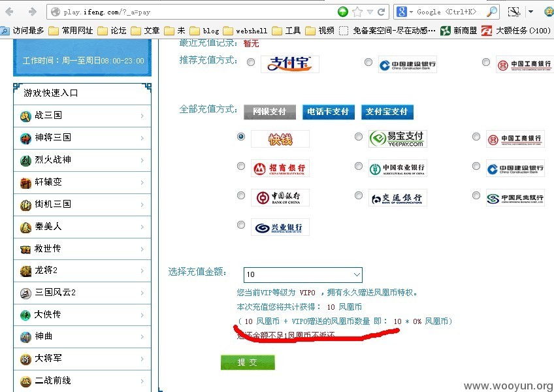Open the 三国风云2 game icon
Image resolution: width=554 pixels, height=392 pixels.
coord(25,293)
